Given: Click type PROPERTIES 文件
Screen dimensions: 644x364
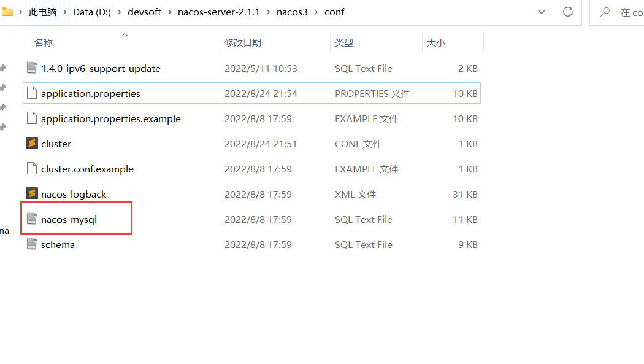Looking at the screenshot, I should (372, 94).
